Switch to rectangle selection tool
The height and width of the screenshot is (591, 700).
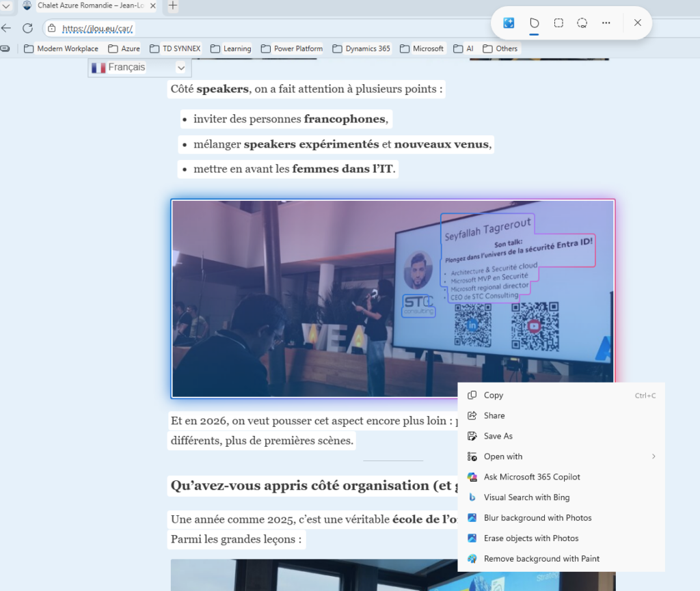click(x=558, y=23)
